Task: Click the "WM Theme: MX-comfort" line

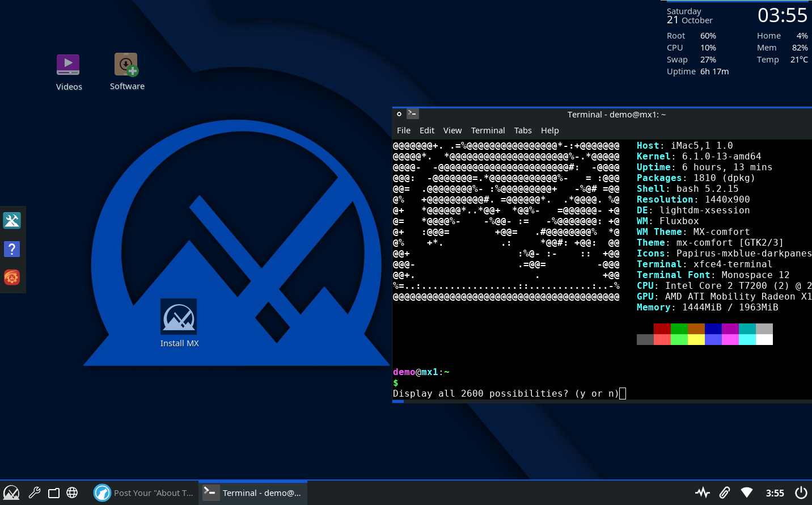Action: [x=693, y=232]
